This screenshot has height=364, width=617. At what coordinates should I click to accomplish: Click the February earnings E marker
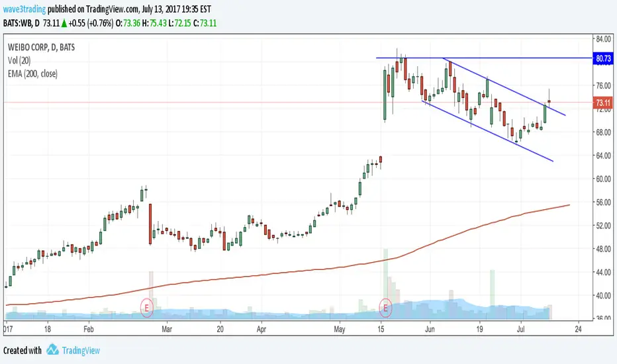[x=147, y=308]
